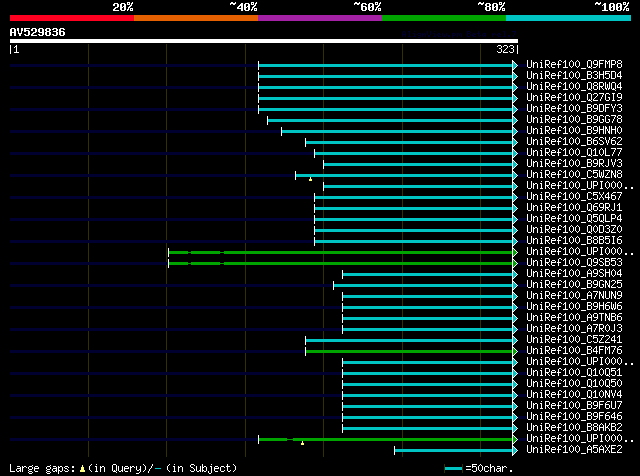Open the UniRef100_Q27GI9 hit label

[574, 98]
